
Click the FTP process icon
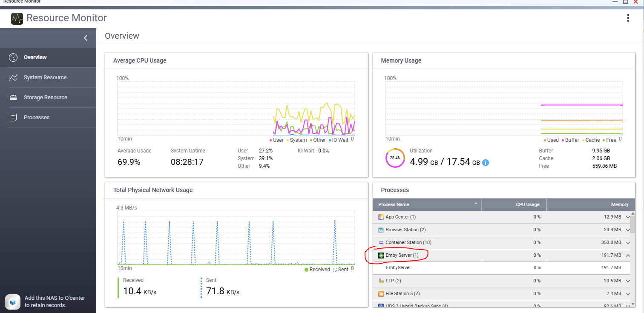point(381,281)
